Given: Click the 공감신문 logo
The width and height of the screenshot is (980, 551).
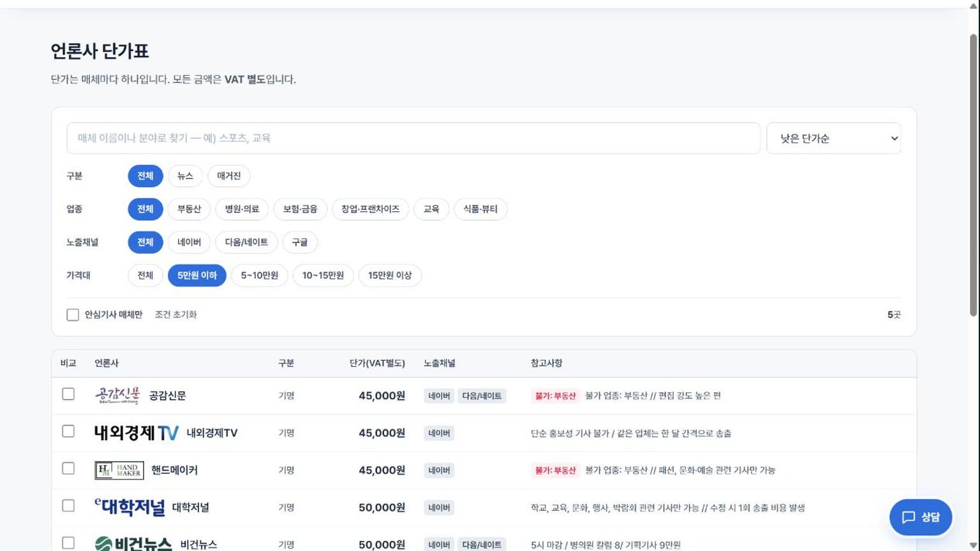Looking at the screenshot, I should click(x=117, y=395).
